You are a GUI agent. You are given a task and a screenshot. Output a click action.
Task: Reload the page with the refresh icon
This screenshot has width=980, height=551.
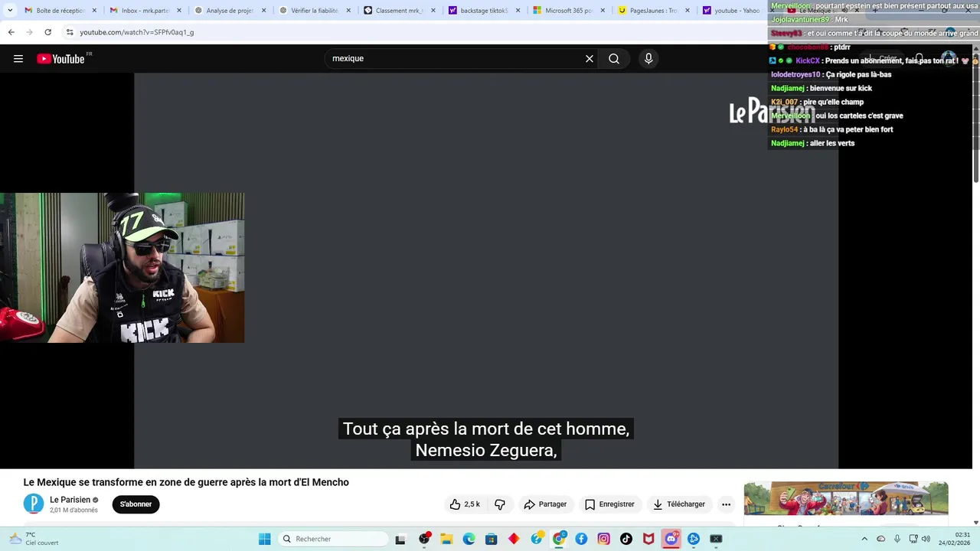tap(47, 32)
